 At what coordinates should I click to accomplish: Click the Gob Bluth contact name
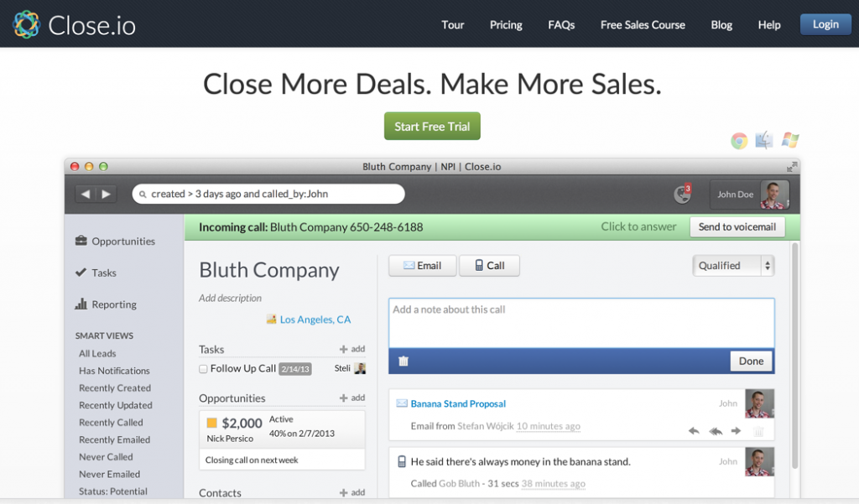[x=459, y=484]
